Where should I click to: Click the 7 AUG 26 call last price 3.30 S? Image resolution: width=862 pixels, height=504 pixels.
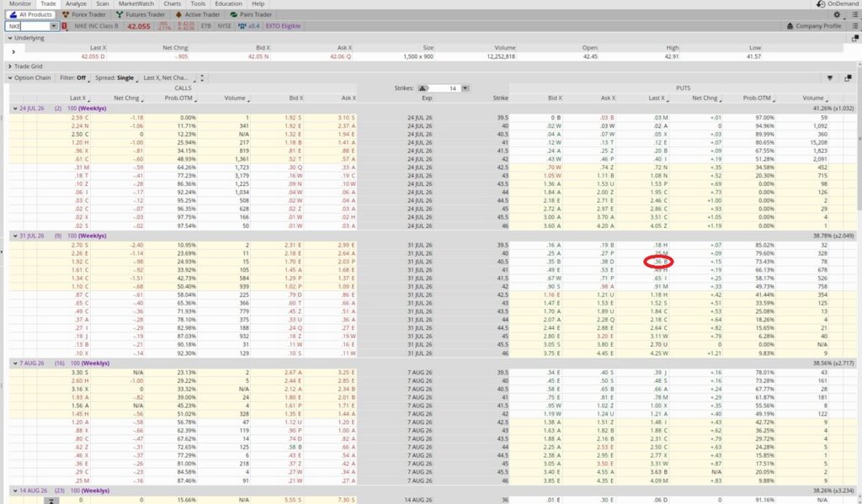pyautogui.click(x=80, y=373)
